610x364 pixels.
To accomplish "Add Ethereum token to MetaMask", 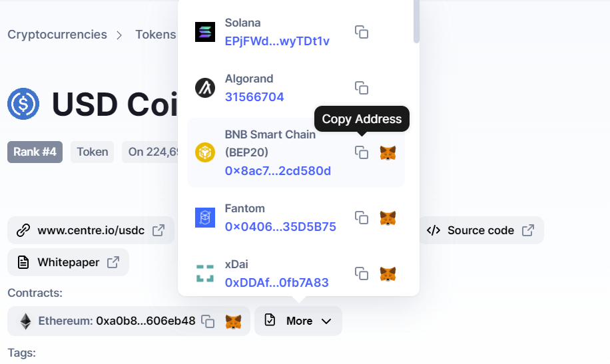I will point(233,321).
